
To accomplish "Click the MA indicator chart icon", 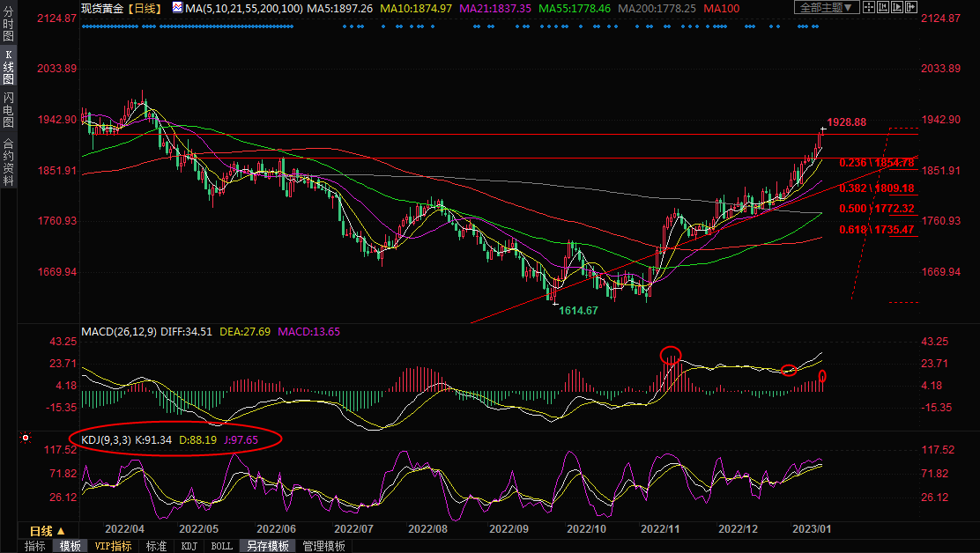I will click(177, 8).
